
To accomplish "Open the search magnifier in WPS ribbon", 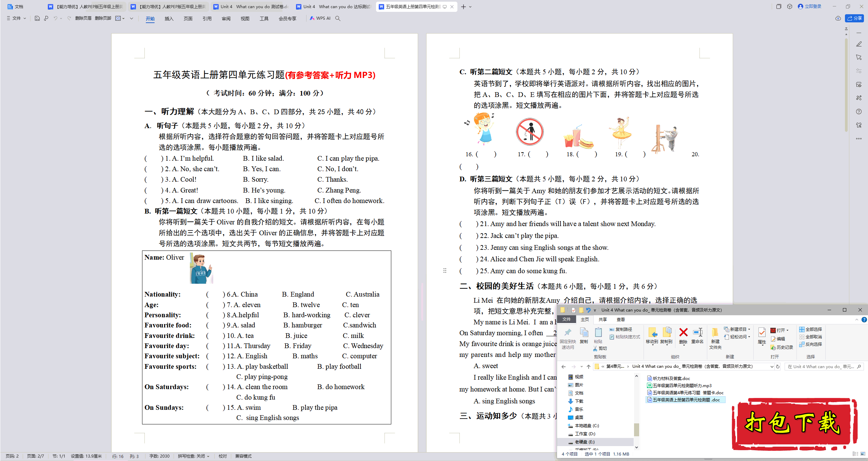I will (338, 18).
